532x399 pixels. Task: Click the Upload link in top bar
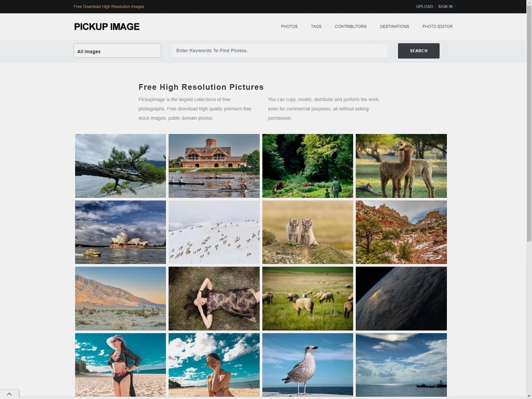[425, 7]
